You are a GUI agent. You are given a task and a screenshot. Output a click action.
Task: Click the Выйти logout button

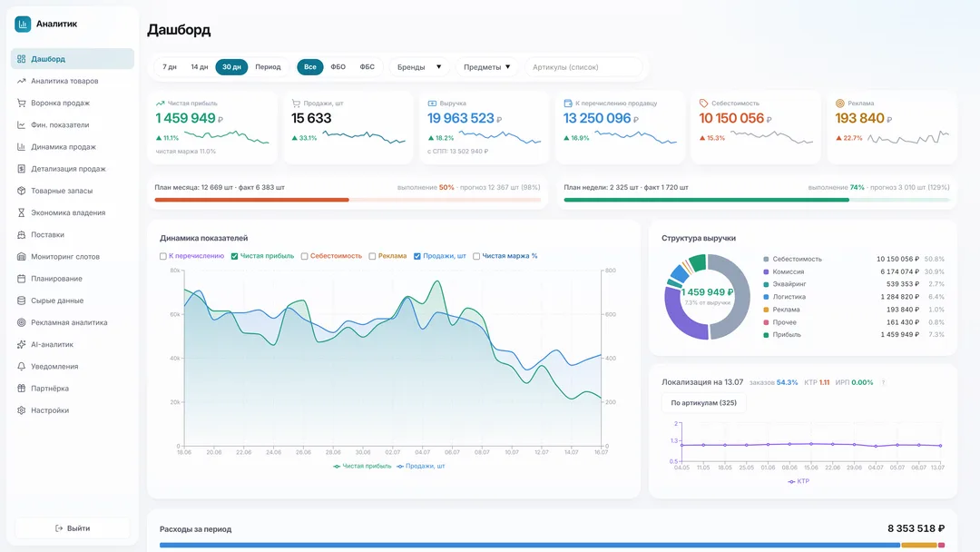point(73,528)
